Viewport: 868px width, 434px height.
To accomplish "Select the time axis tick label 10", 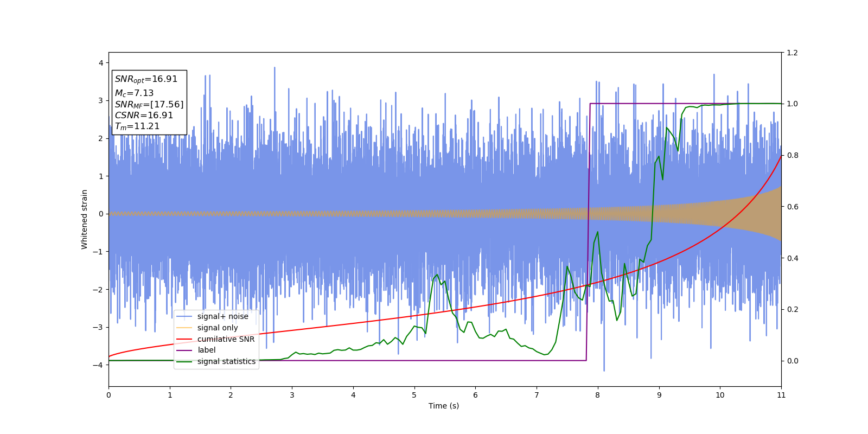I will (x=720, y=395).
